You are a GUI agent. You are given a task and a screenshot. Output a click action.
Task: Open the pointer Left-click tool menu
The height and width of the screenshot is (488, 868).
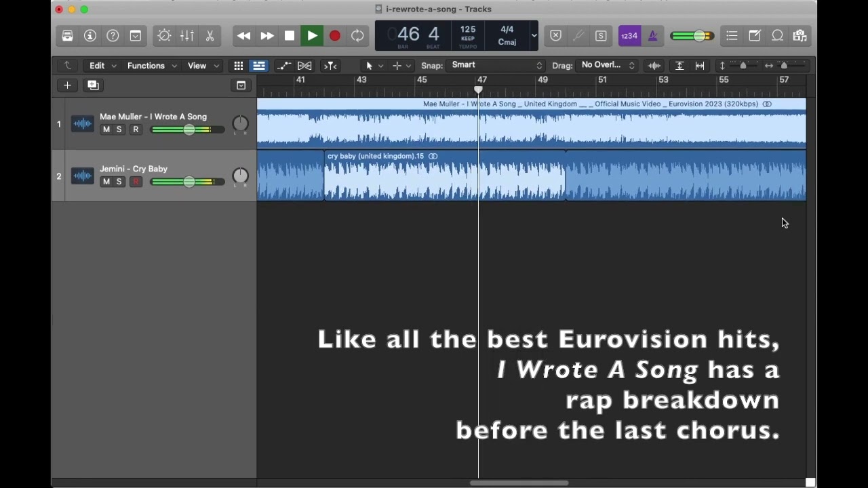pos(374,66)
